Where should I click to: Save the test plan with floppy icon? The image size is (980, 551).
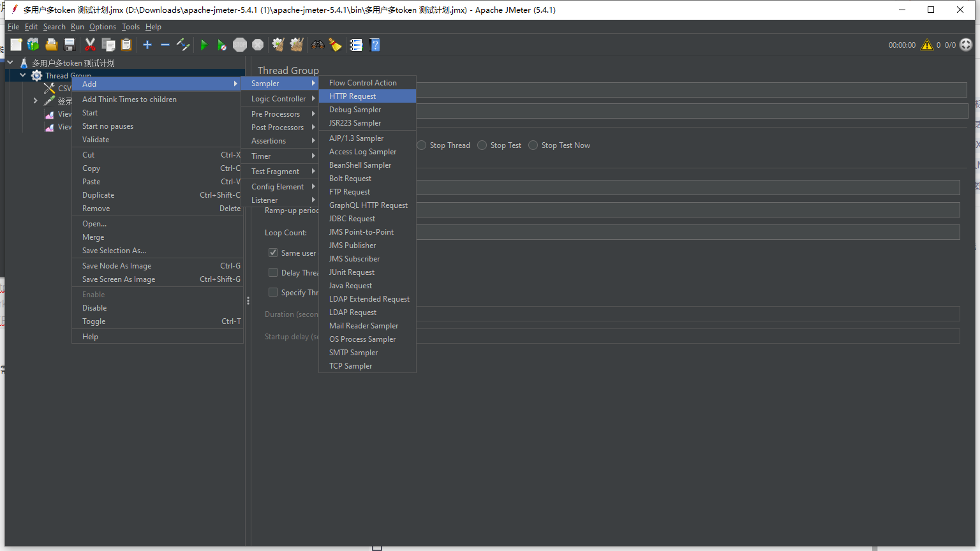(70, 45)
